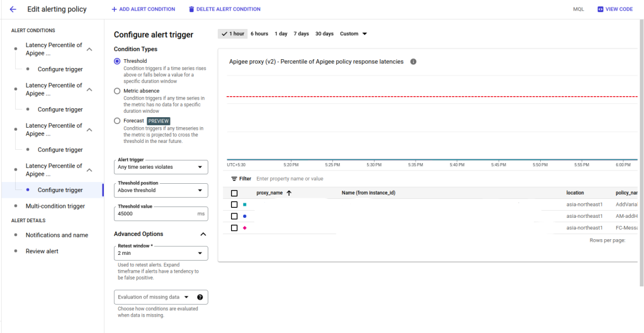This screenshot has width=644, height=333.
Task: Open the Review alert step
Action: click(42, 251)
